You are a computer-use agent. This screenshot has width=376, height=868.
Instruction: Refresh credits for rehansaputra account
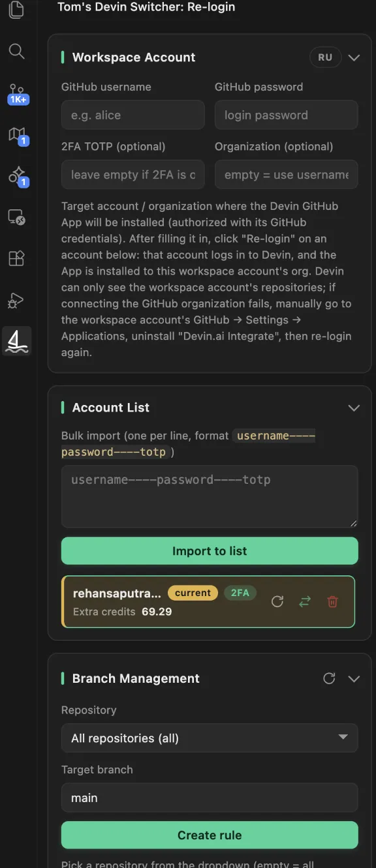pos(277,601)
